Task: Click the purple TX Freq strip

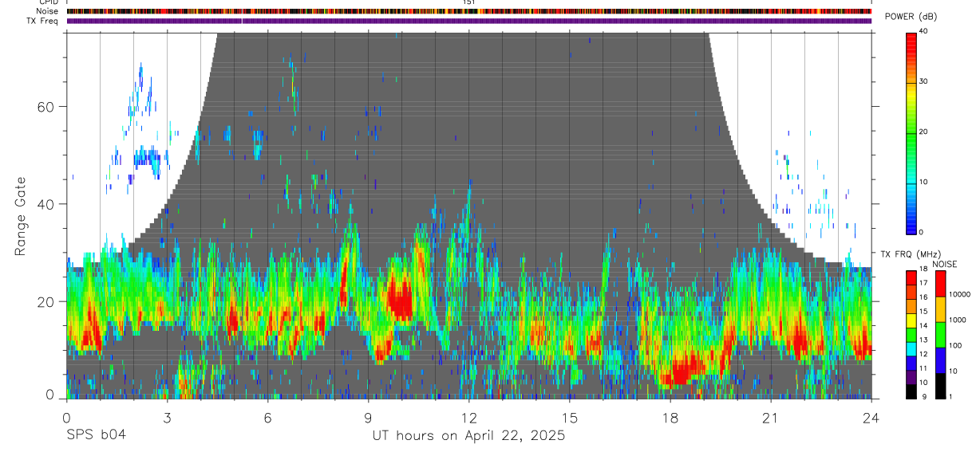Action: tap(469, 21)
